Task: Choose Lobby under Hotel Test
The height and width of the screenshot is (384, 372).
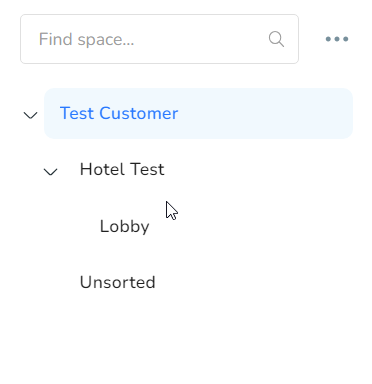Action: coord(125,227)
